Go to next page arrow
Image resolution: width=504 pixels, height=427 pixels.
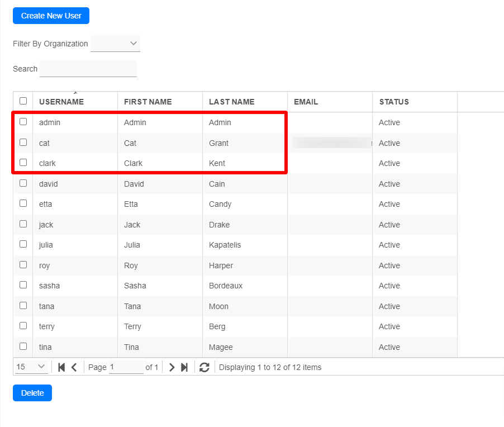[x=172, y=367]
